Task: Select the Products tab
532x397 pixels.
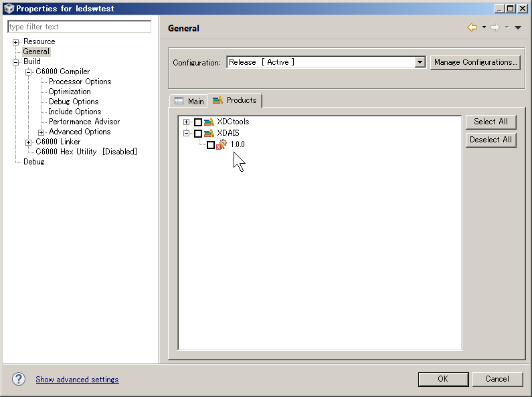Action: tap(234, 100)
